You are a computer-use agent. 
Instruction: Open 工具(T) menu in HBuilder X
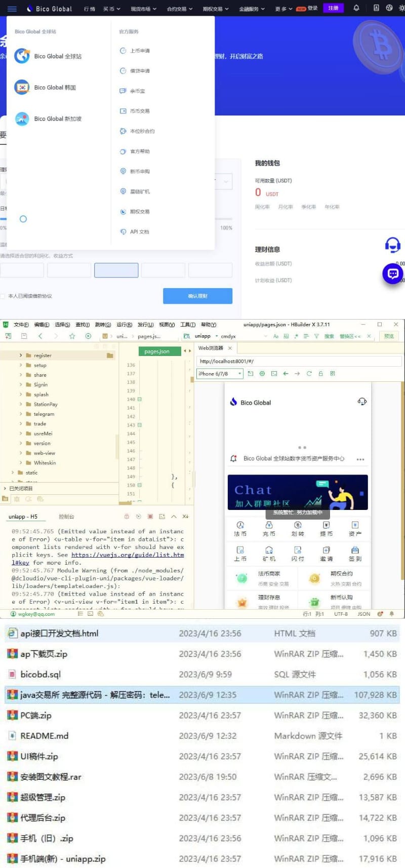[x=188, y=325]
